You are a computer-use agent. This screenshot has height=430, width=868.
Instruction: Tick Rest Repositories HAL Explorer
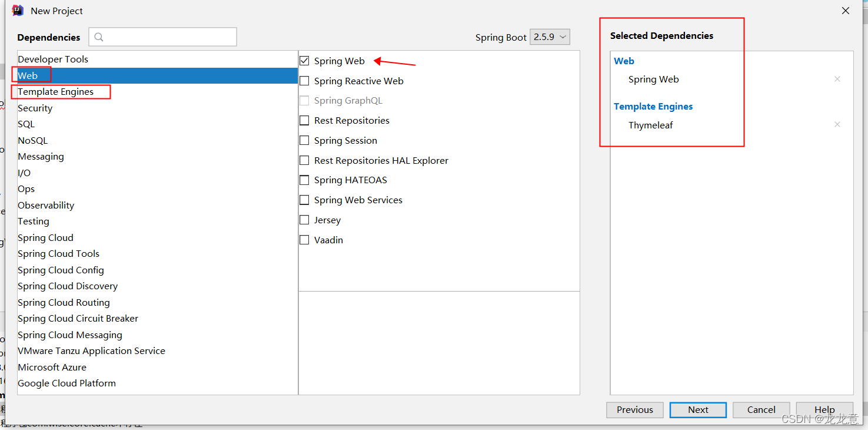point(304,160)
